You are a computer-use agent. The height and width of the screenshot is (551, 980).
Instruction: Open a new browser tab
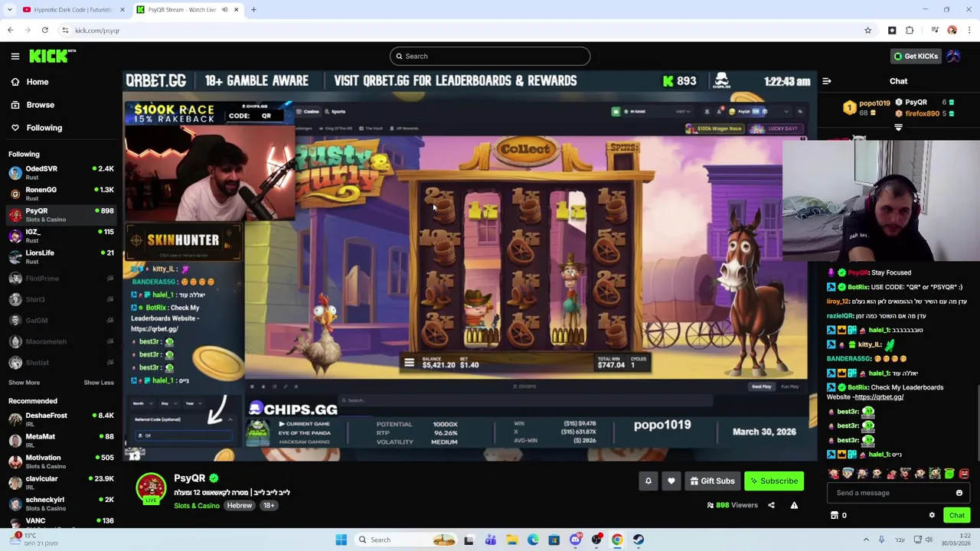coord(253,10)
